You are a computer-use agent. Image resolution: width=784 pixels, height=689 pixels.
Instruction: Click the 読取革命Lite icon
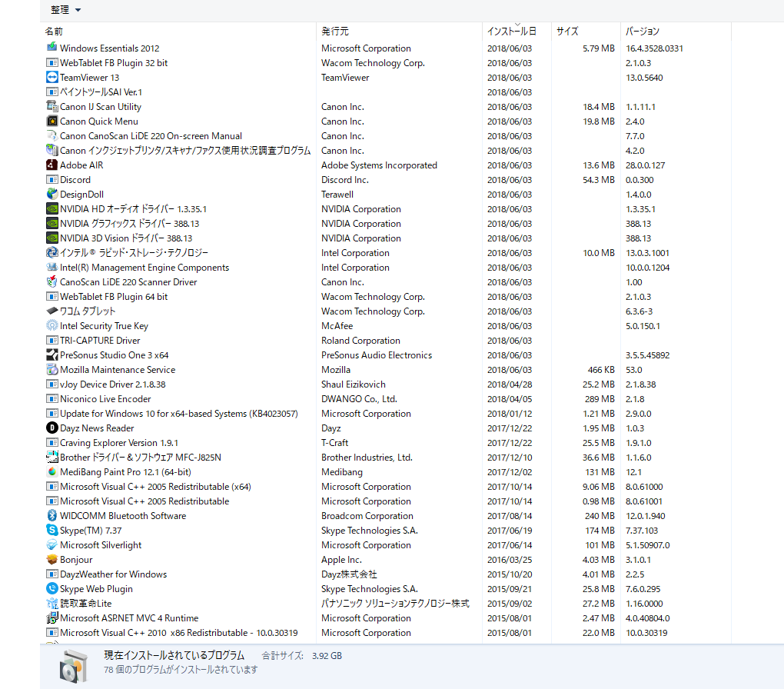coord(52,603)
